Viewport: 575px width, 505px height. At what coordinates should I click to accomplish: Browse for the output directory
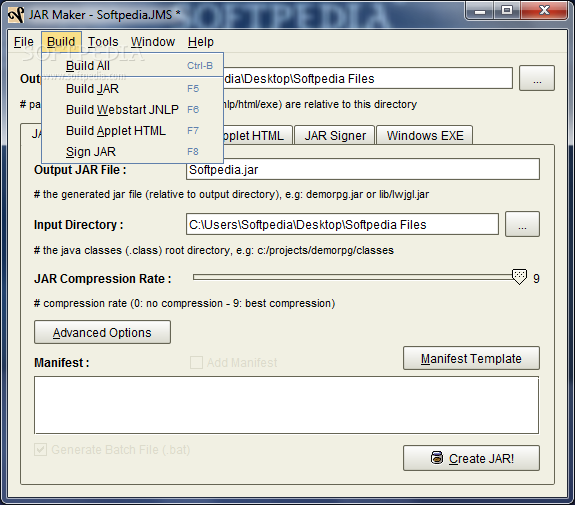(537, 78)
